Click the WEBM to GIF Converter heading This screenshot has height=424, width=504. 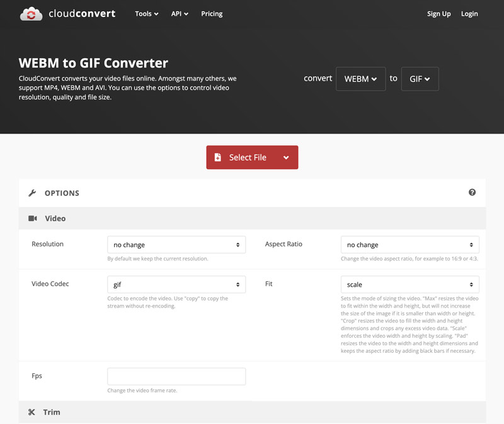pyautogui.click(x=93, y=63)
